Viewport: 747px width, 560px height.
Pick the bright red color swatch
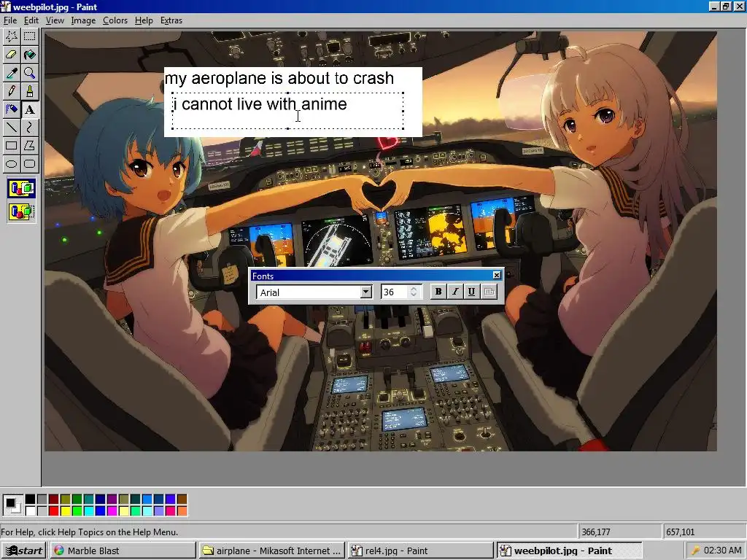[x=53, y=511]
